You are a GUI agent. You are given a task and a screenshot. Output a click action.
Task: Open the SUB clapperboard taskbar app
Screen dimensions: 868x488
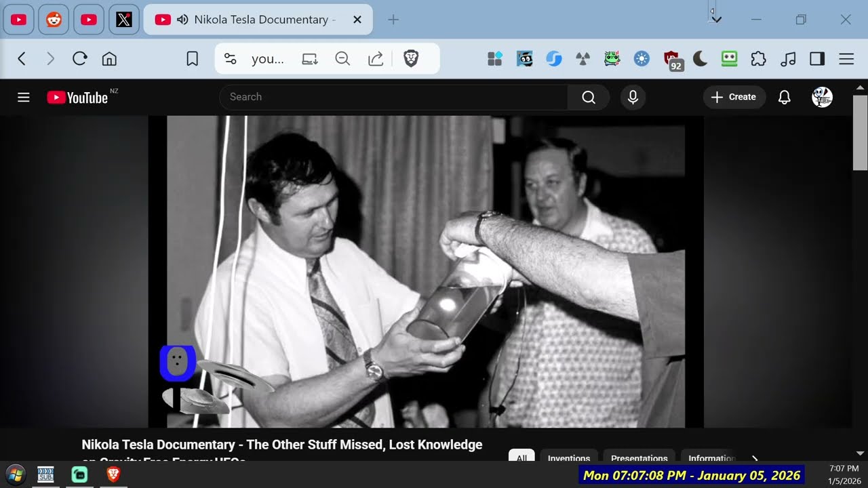[x=45, y=474]
